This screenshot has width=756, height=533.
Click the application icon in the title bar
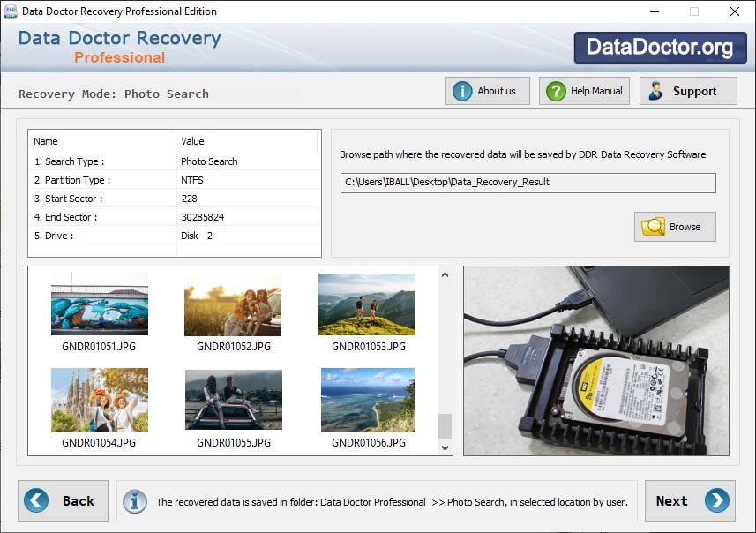(11, 11)
